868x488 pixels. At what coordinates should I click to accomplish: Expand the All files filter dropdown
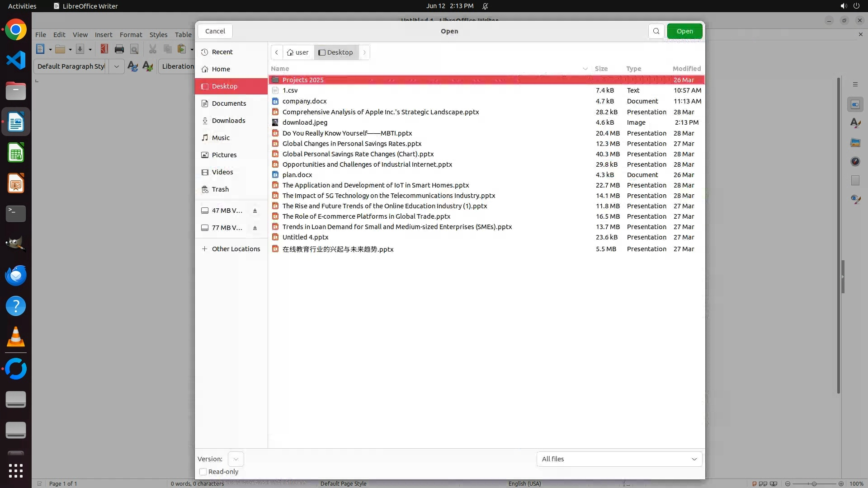[619, 459]
